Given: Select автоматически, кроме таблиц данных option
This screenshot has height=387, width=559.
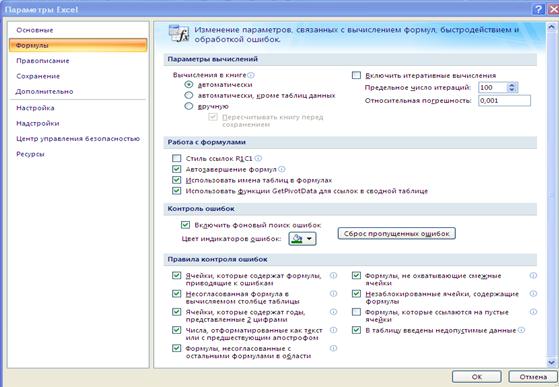Looking at the screenshot, I should tap(189, 95).
